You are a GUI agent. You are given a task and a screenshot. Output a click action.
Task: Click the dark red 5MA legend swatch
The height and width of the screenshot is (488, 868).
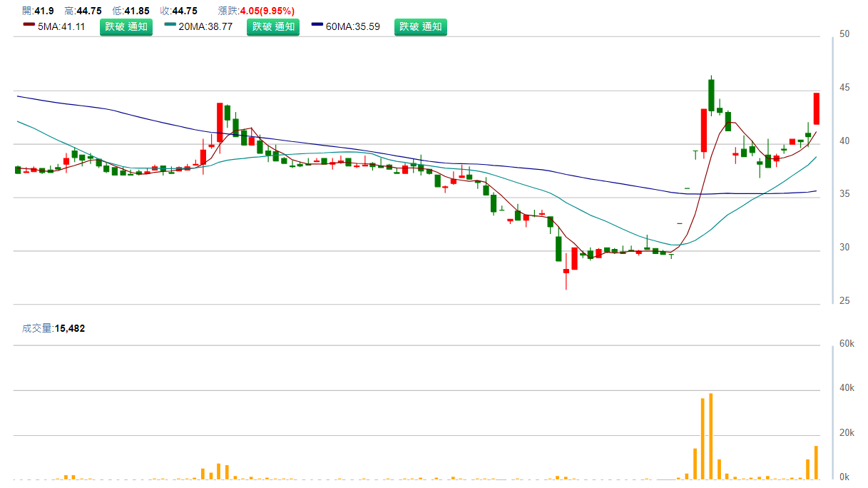tap(29, 25)
